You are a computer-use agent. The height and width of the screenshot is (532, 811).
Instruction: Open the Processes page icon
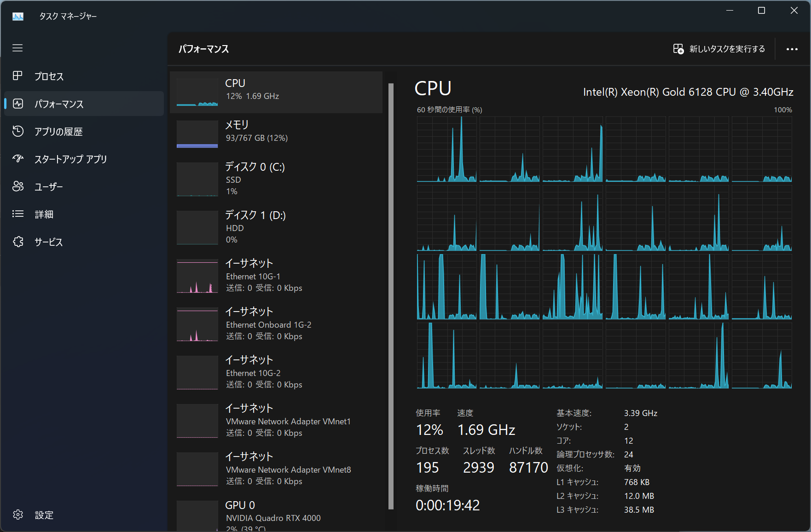pyautogui.click(x=17, y=76)
